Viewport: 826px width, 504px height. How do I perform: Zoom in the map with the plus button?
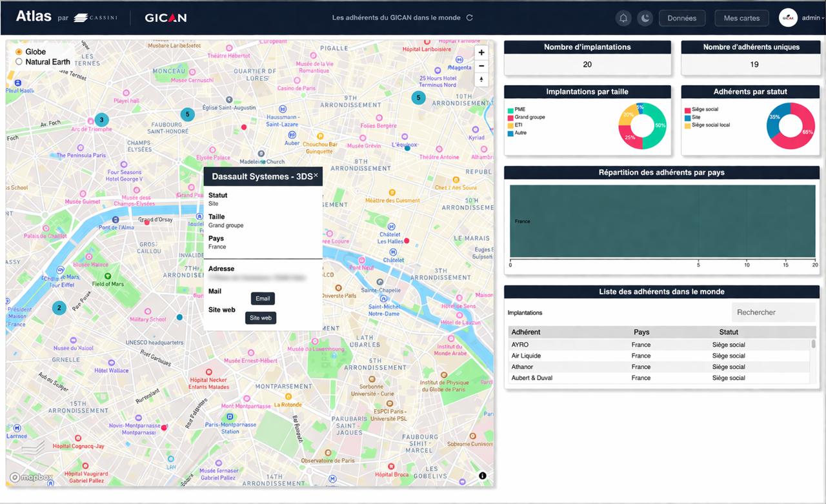pyautogui.click(x=481, y=52)
